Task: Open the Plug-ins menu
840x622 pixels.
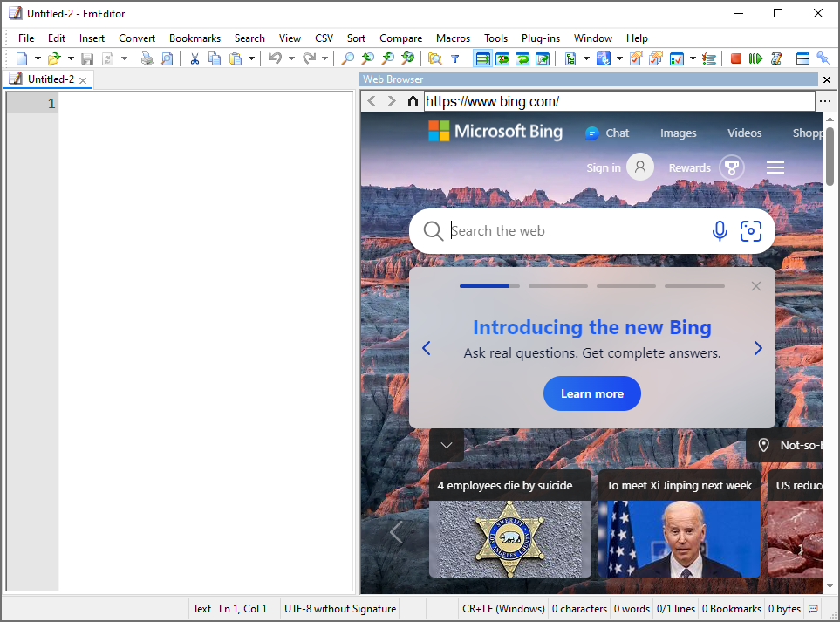Action: [541, 38]
